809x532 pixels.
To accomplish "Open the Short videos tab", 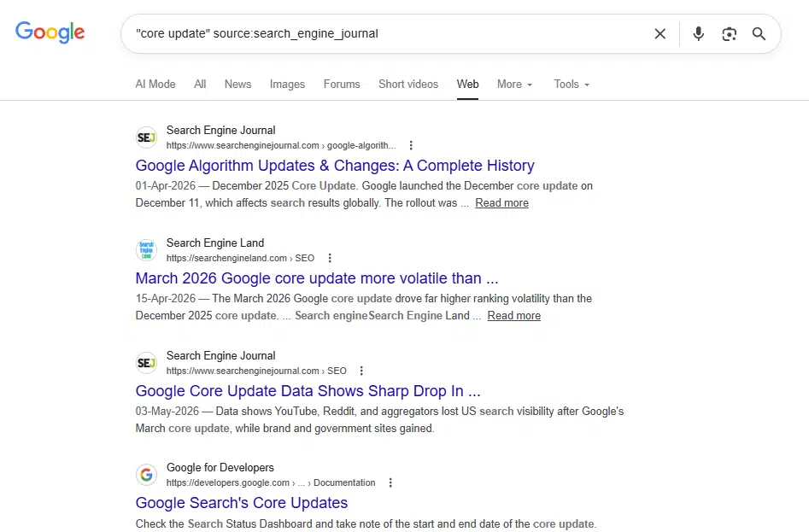I will point(408,84).
